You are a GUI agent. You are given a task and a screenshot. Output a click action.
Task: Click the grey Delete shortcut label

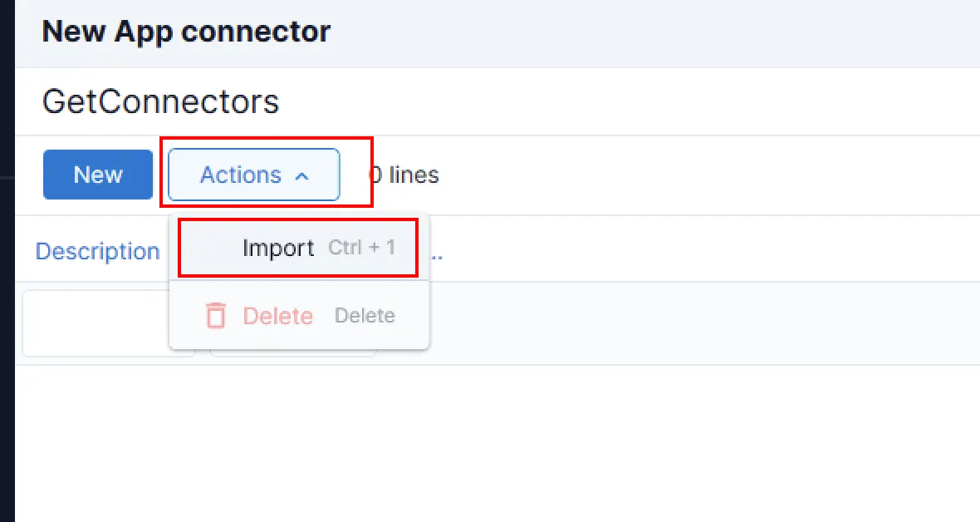[365, 316]
